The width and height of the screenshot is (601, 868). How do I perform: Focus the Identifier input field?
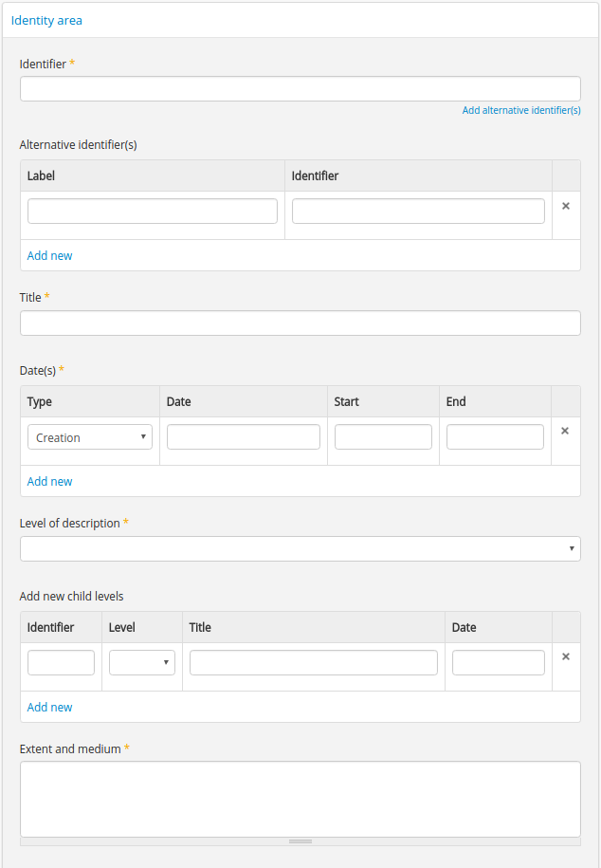300,89
